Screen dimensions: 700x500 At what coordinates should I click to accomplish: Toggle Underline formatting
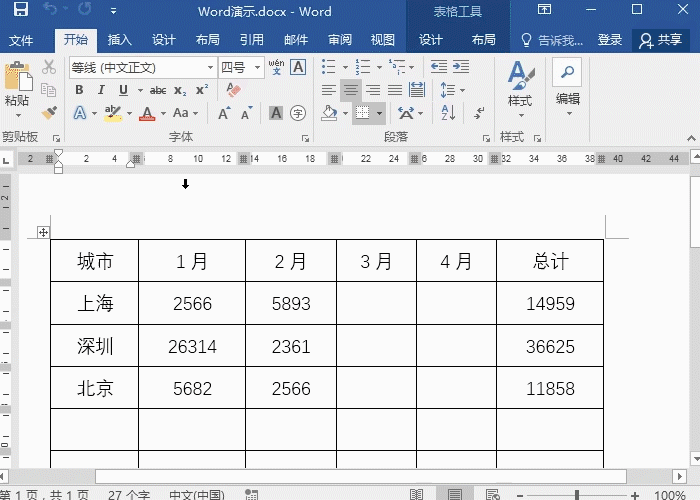click(124, 90)
